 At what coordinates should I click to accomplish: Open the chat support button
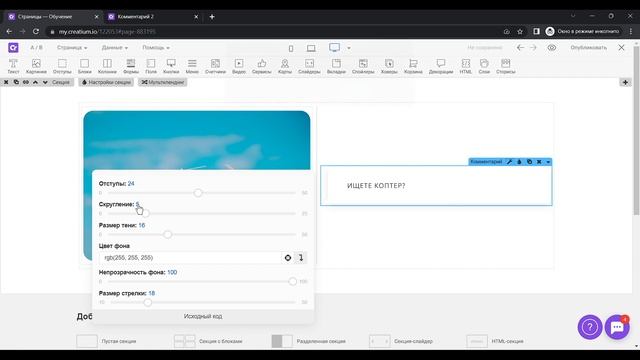point(617,327)
